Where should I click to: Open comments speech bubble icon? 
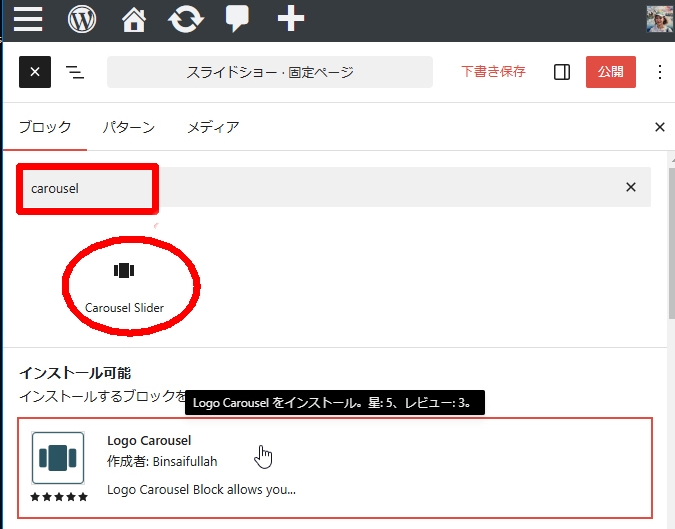tap(237, 19)
